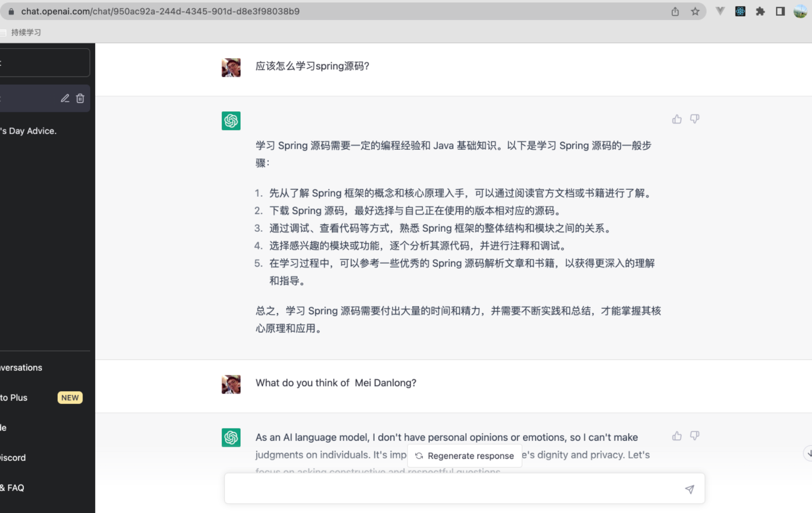Click ChatGPT logo beside the Spring answer

231,120
